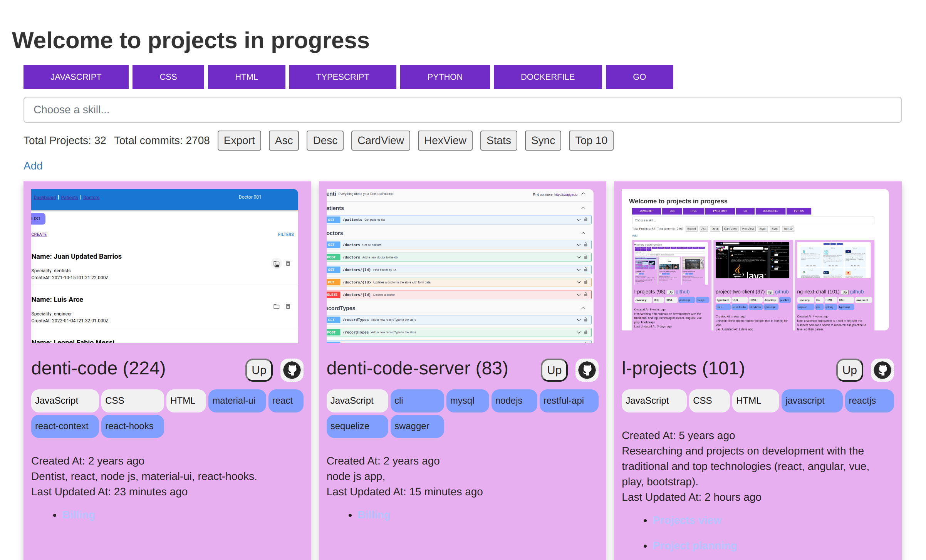The image size is (926, 560).
Task: Open the Choose a skill dropdown
Action: 462,110
